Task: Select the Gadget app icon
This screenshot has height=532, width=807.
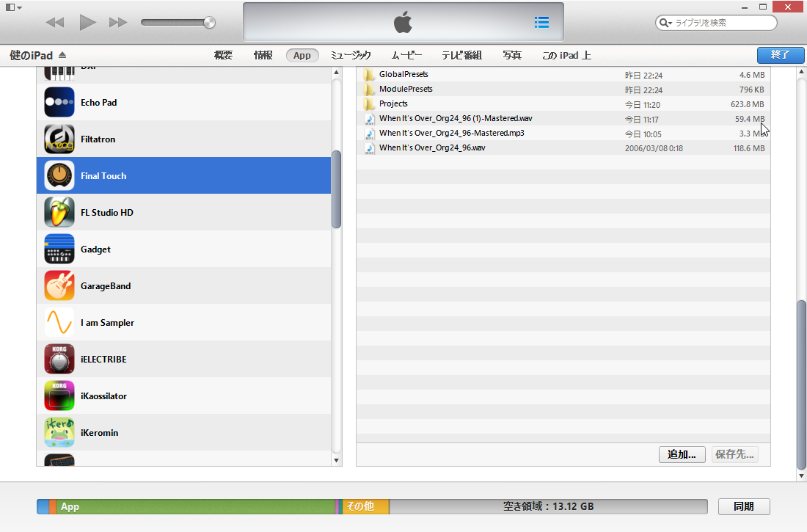Action: tap(59, 249)
